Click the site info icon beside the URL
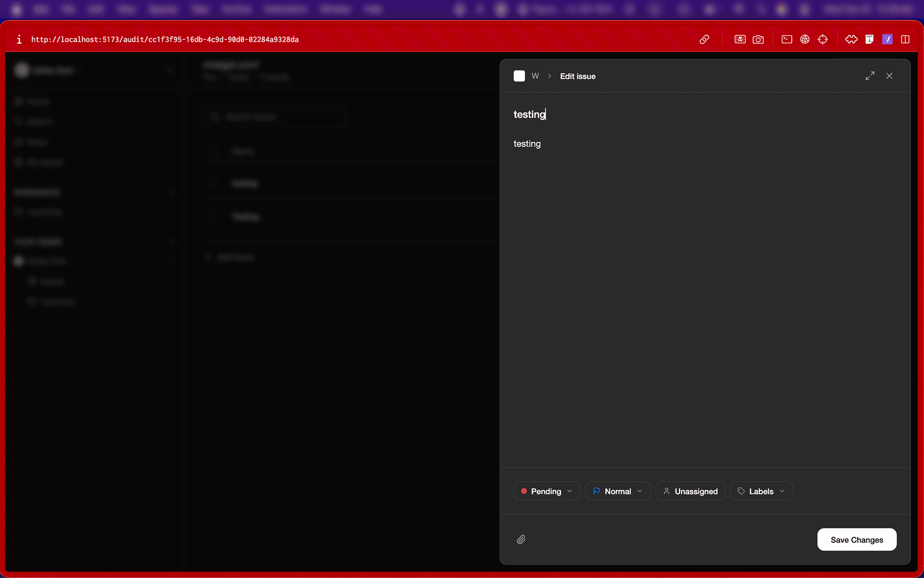 tap(19, 39)
